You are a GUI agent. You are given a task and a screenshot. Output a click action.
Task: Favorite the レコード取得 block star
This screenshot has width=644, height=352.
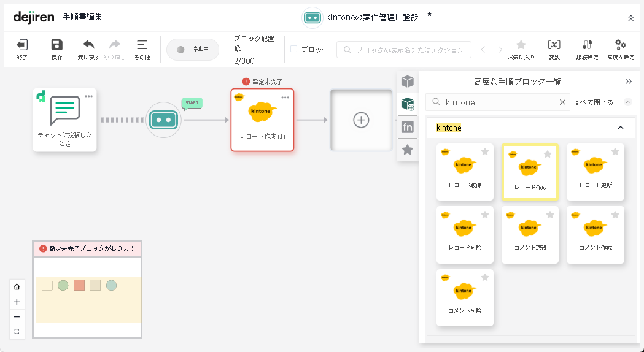[484, 152]
